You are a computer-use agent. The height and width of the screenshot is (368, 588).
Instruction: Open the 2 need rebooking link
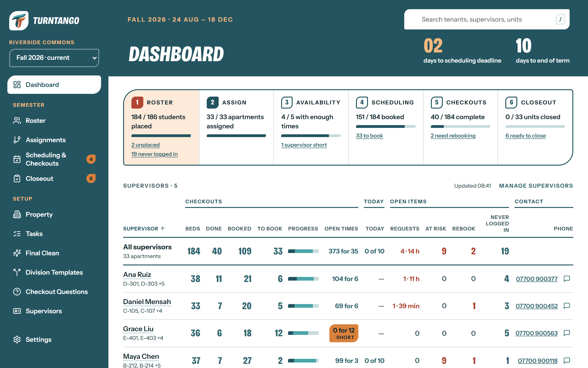point(453,135)
